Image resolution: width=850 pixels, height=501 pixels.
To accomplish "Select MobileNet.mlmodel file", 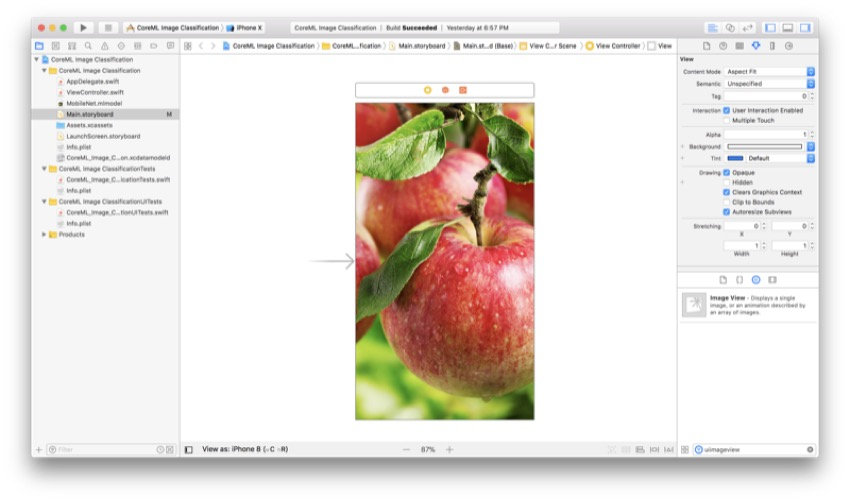I will tap(94, 103).
